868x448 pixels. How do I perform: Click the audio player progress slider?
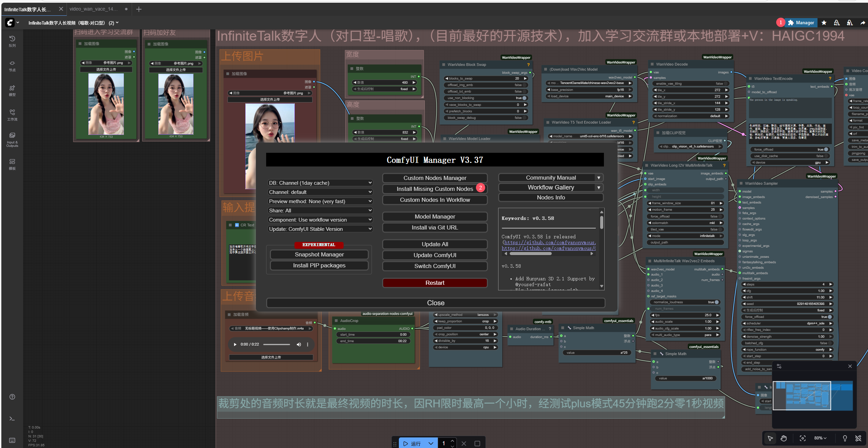[x=276, y=345]
